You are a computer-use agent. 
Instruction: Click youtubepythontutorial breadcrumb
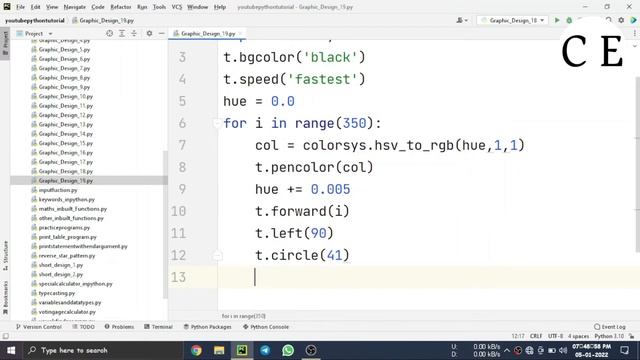[35, 20]
